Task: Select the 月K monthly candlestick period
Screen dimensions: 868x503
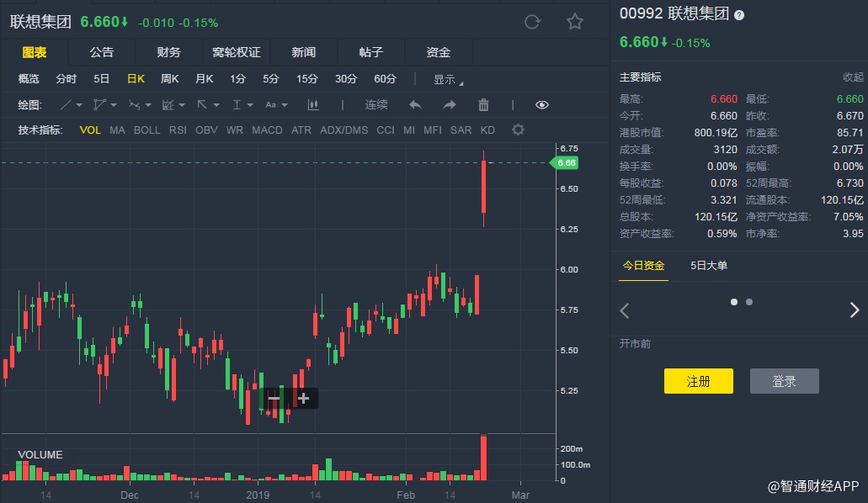Action: click(205, 79)
